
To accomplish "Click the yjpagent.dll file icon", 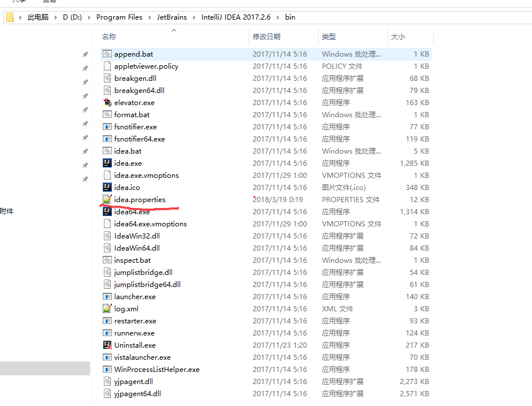I will (x=107, y=381).
